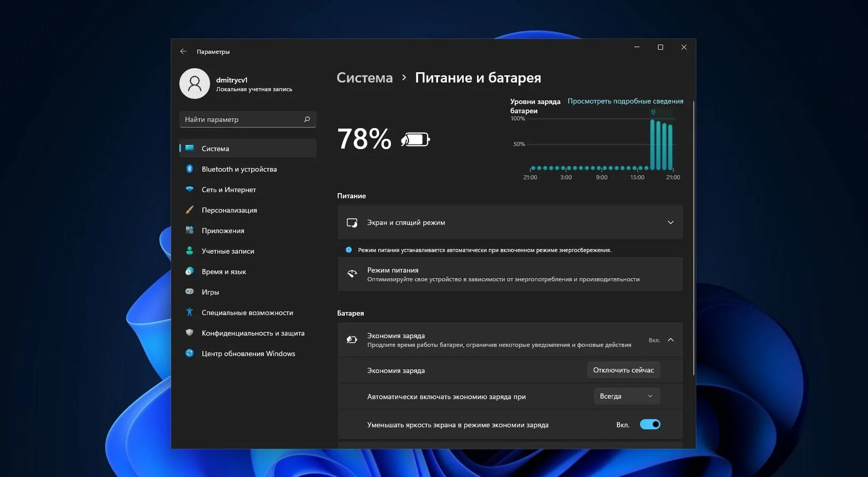Viewport: 868px width, 477px height.
Task: Click the person icon for Учетные записи
Action: 190,251
